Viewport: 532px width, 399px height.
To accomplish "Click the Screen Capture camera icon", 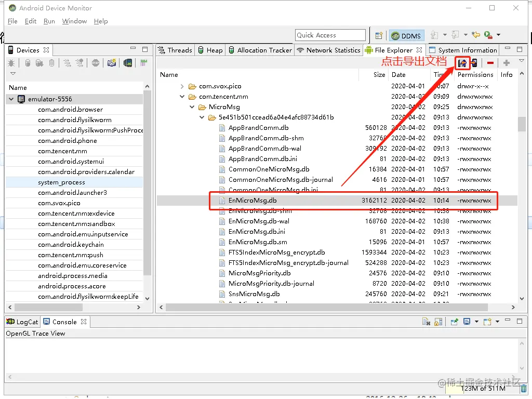I will [x=112, y=63].
